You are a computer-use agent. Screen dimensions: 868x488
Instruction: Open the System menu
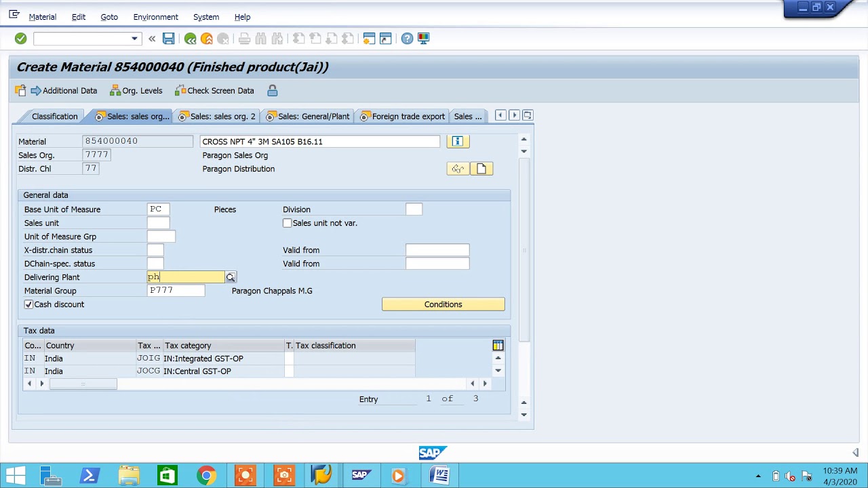(x=206, y=17)
